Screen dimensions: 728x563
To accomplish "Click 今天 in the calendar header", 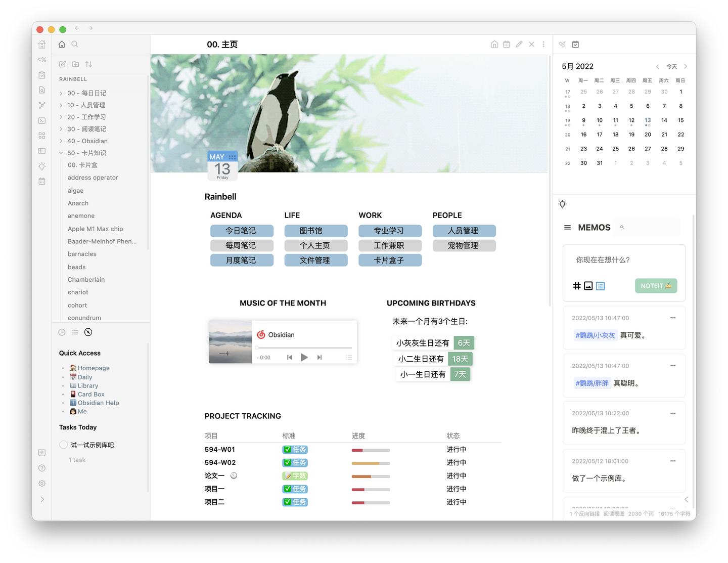I will 671,66.
